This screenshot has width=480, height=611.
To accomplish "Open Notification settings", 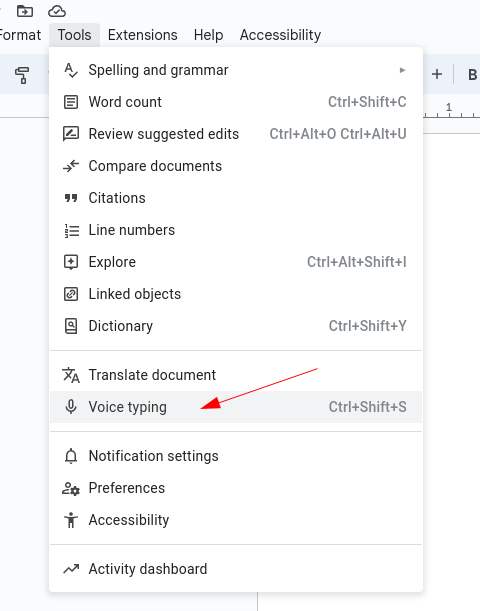I will (236, 456).
